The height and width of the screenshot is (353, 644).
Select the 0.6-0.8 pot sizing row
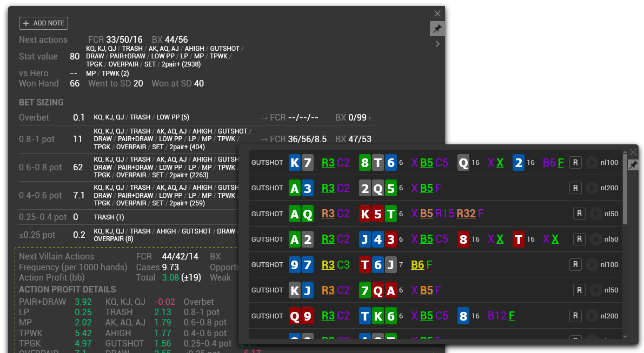pos(129,167)
